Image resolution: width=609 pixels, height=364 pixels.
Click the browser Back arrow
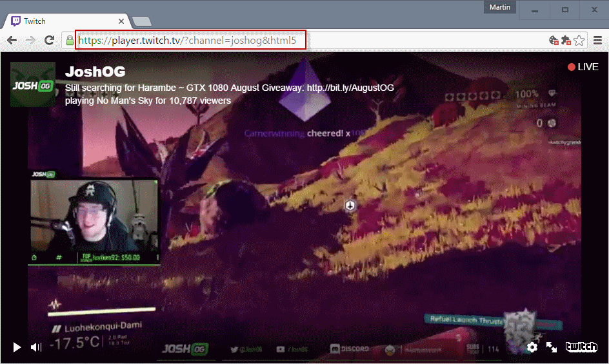coord(12,41)
